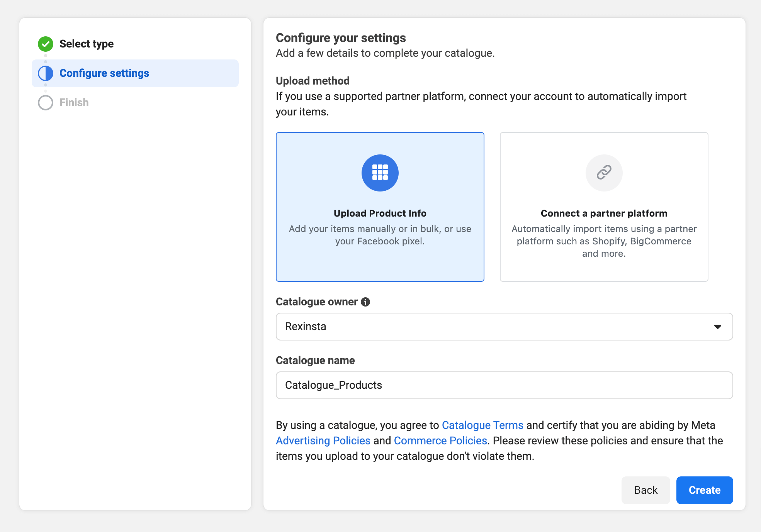Open the Commerce Policies link
Screen dimensions: 761x532
pos(440,441)
